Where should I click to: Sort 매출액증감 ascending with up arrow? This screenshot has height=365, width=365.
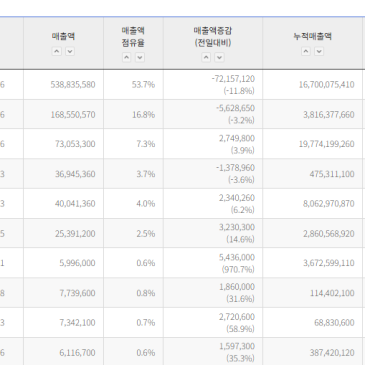[206, 57]
